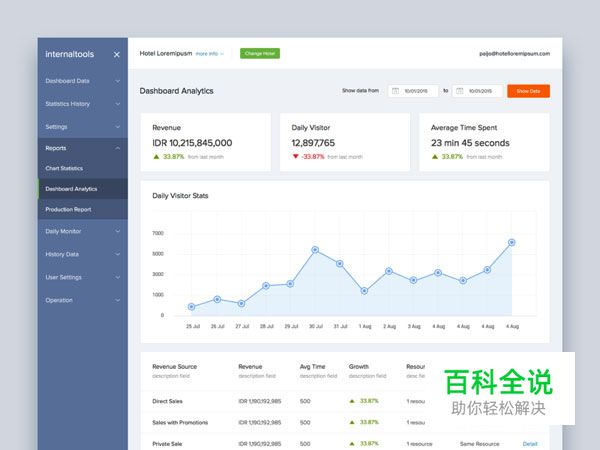The width and height of the screenshot is (600, 450).
Task: Select the Sales with Promotions row label
Action: coord(180,422)
